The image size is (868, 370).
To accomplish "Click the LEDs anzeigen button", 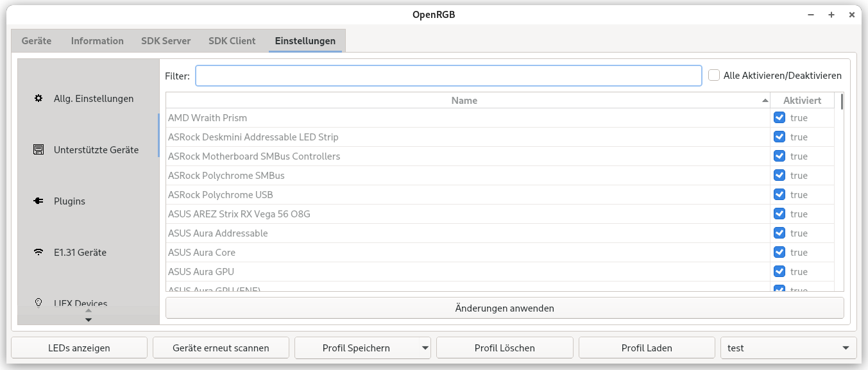I will point(79,348).
